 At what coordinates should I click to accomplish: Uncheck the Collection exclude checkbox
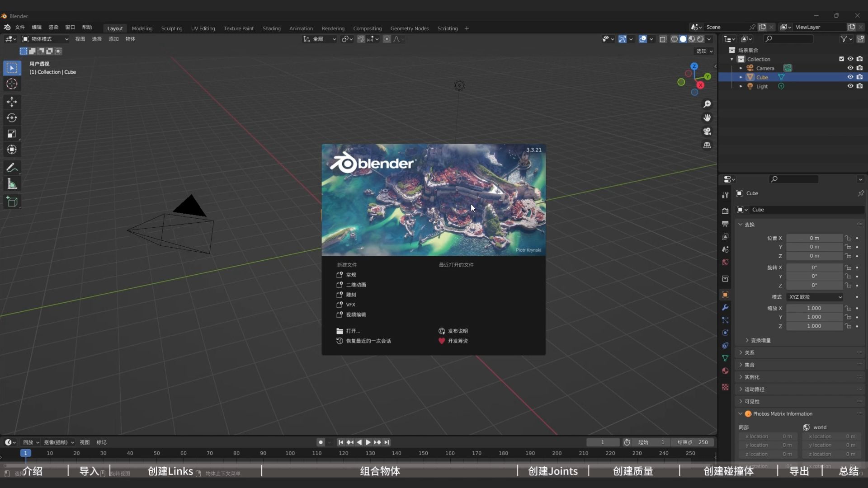click(x=841, y=59)
